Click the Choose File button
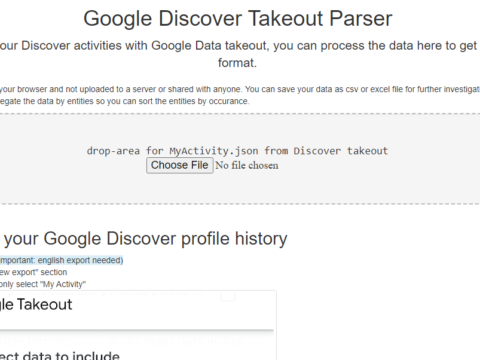 click(x=180, y=165)
